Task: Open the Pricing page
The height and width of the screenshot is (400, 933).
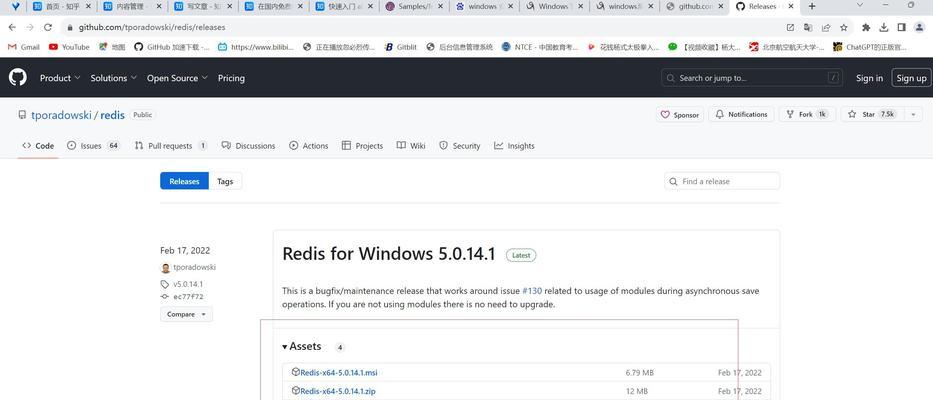Action: [231, 78]
